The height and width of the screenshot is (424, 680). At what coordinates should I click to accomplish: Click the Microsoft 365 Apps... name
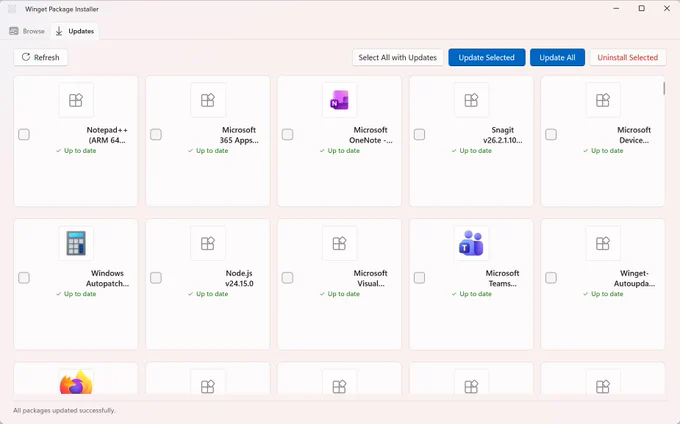tap(239, 135)
